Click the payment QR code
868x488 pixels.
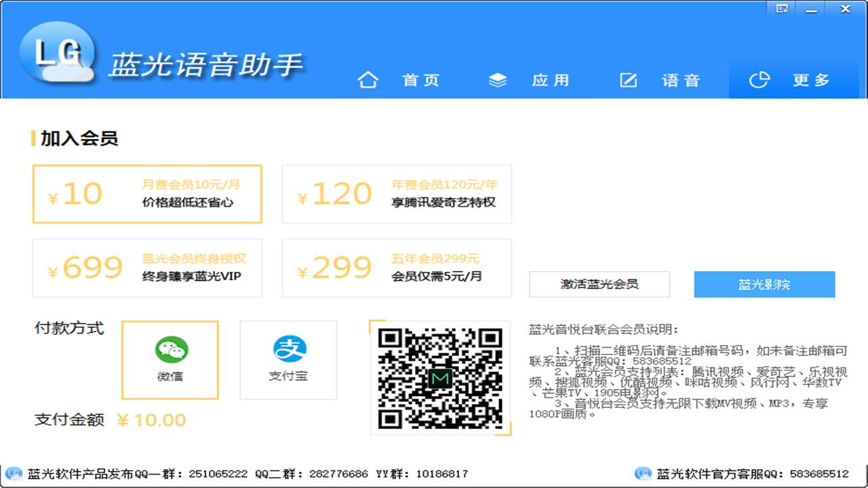tap(440, 378)
